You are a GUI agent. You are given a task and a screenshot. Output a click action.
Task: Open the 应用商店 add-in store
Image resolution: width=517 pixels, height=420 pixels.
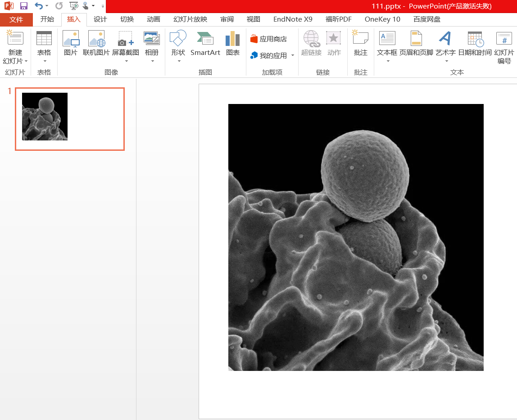[268, 39]
